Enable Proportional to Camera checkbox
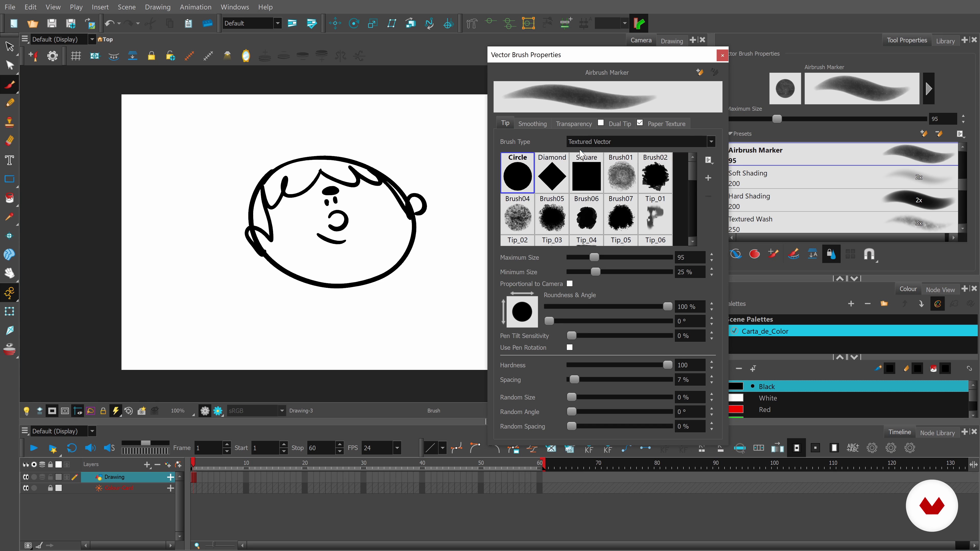This screenshot has height=551, width=980. click(570, 283)
